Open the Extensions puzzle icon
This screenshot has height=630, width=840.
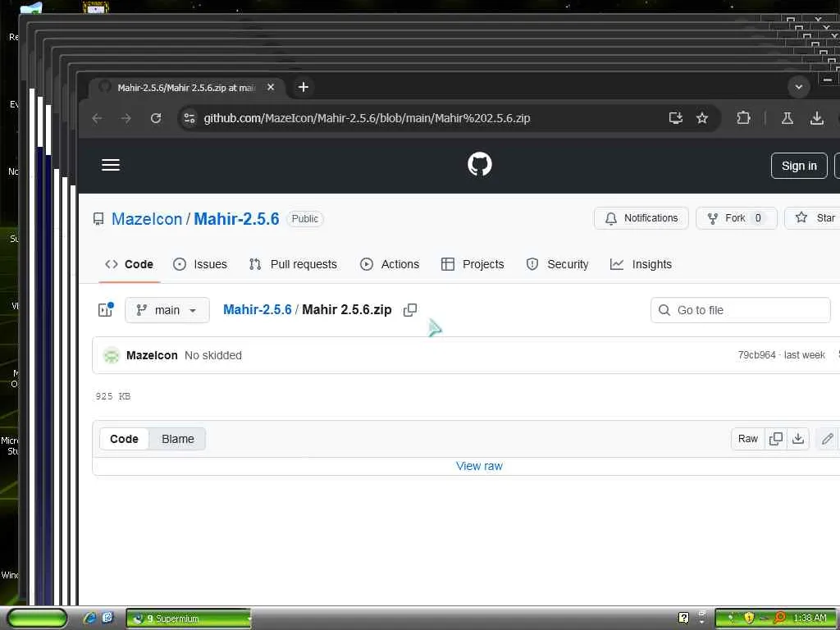click(743, 118)
